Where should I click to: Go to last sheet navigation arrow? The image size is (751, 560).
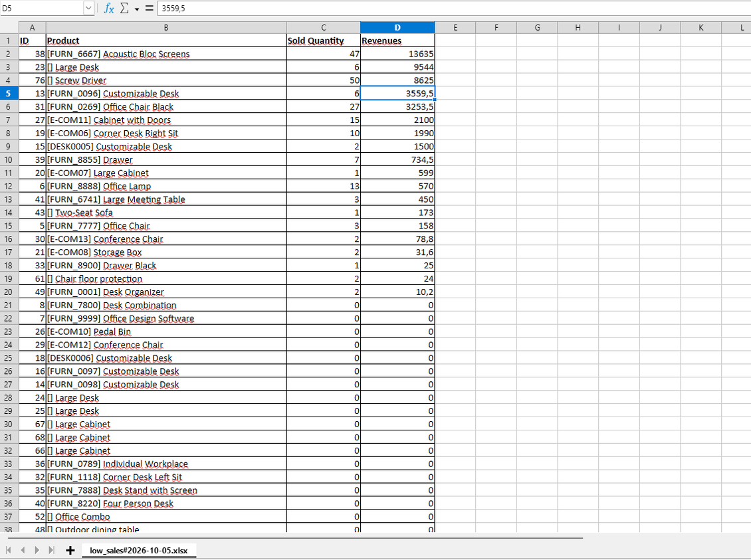[51, 550]
